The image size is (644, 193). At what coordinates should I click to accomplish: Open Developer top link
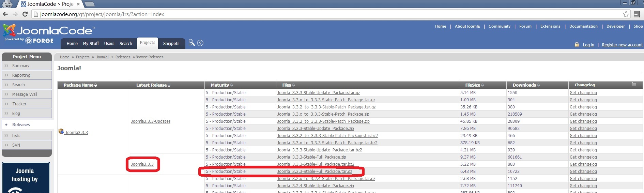click(615, 26)
